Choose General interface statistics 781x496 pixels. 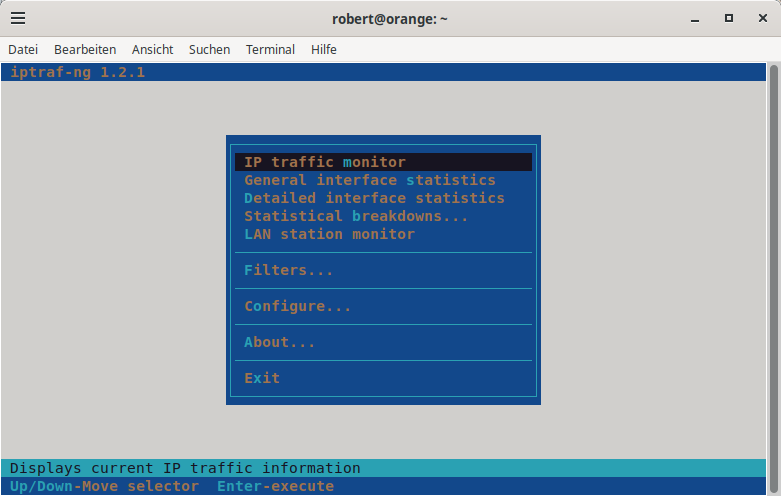(370, 180)
